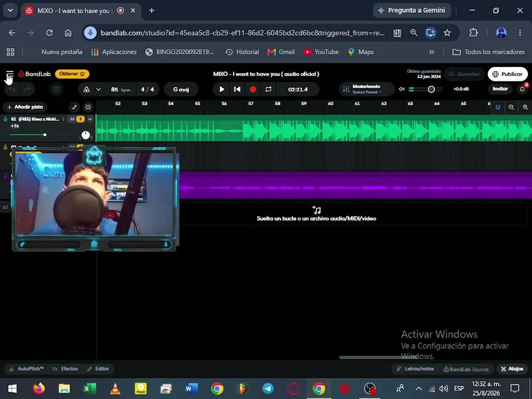The height and width of the screenshot is (399, 532).
Task: Open the G maj key selector
Action: click(x=181, y=90)
